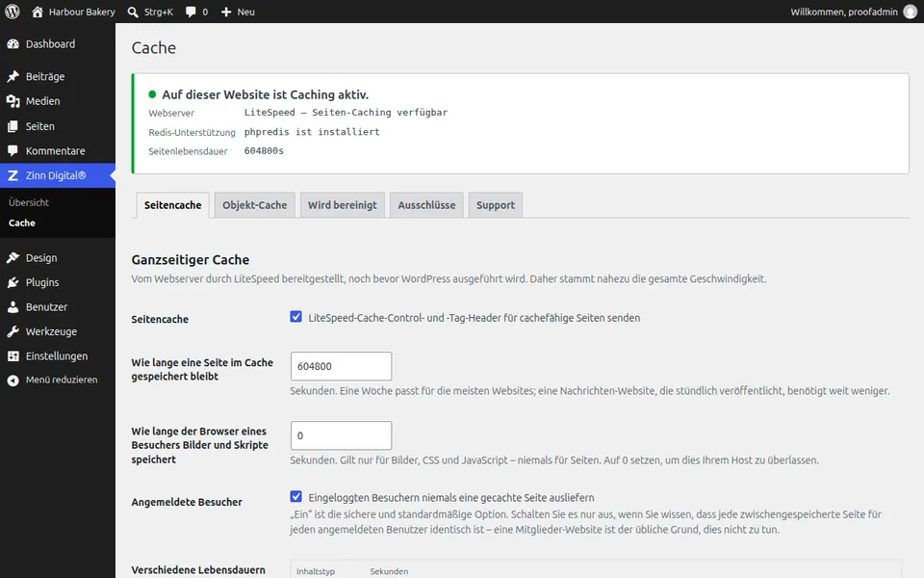Open the Einstellungen menu entry
The height and width of the screenshot is (578, 924).
coord(58,356)
